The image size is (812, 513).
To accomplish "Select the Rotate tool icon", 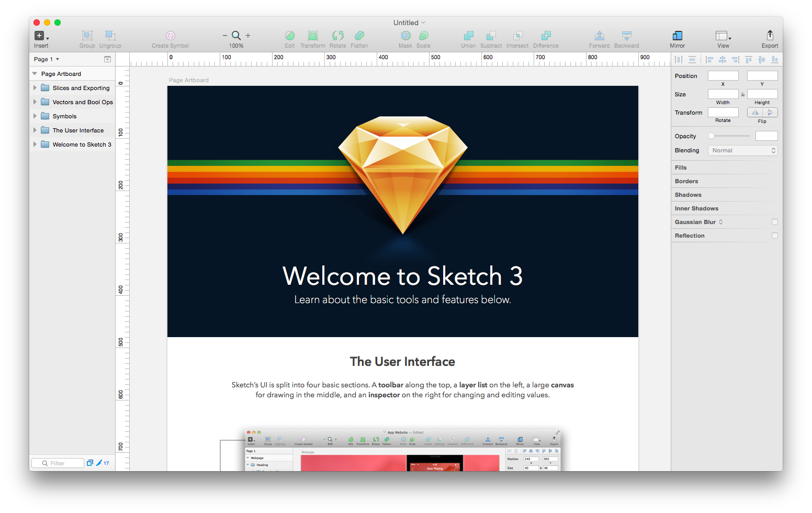I will (x=338, y=36).
